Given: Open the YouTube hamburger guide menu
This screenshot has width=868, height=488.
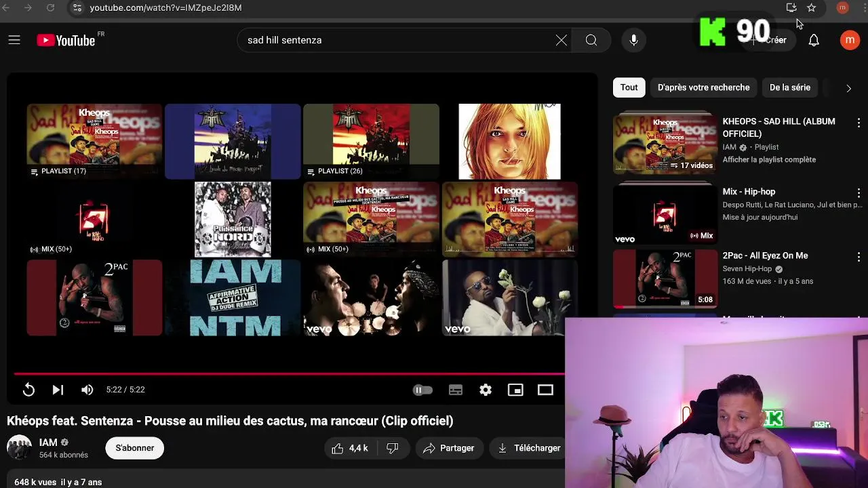Looking at the screenshot, I should pyautogui.click(x=14, y=40).
